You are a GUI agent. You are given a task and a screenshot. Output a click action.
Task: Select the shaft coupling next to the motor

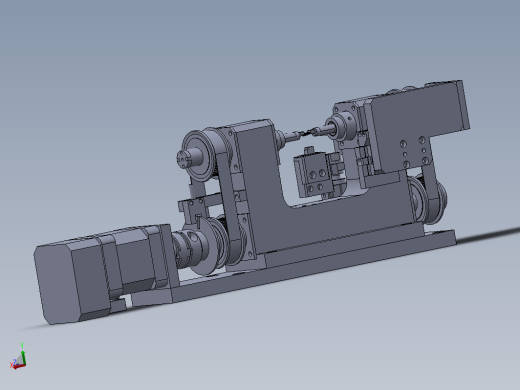(x=183, y=247)
